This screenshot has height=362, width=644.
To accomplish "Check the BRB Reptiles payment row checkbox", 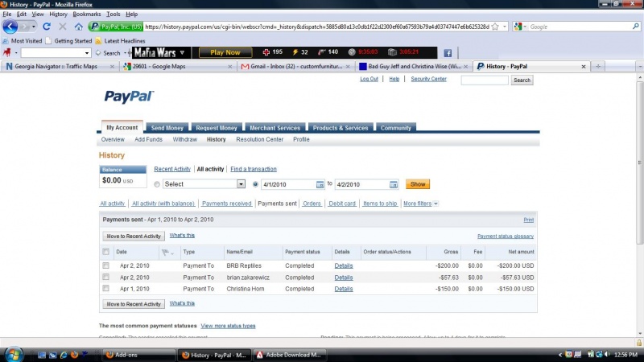I will 106,265.
